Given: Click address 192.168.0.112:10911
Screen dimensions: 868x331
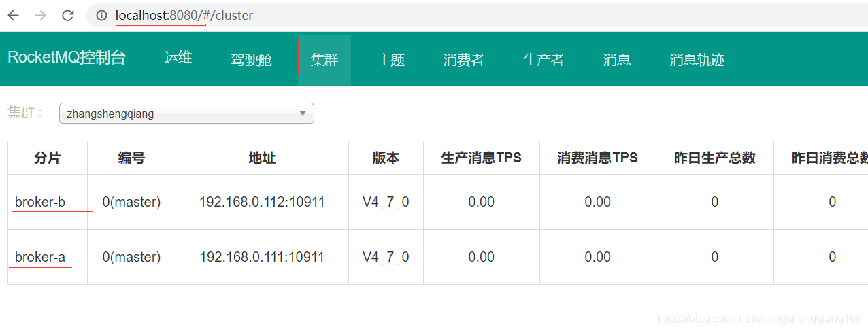Looking at the screenshot, I should (x=262, y=202).
